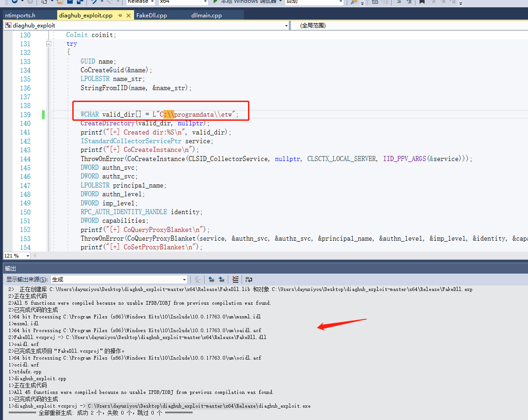Click the printf "Created dir:%S" line
Screen dimensions: 528x420
[156, 132]
